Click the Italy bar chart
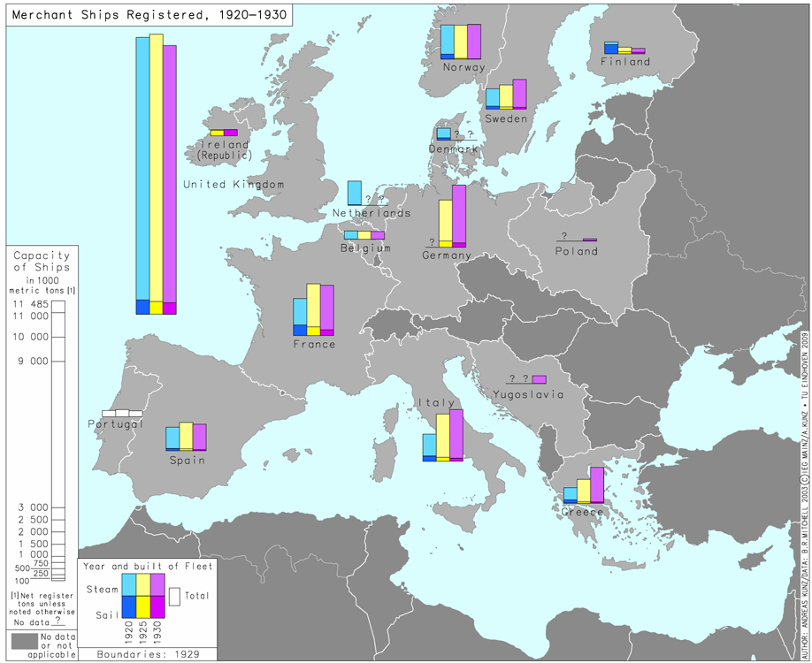This screenshot has width=812, height=663. (x=443, y=436)
